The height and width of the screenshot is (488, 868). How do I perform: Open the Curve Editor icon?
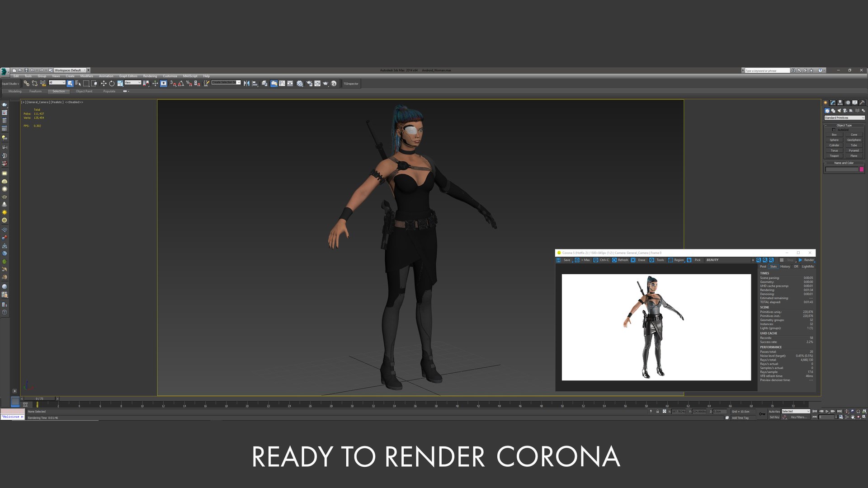282,83
